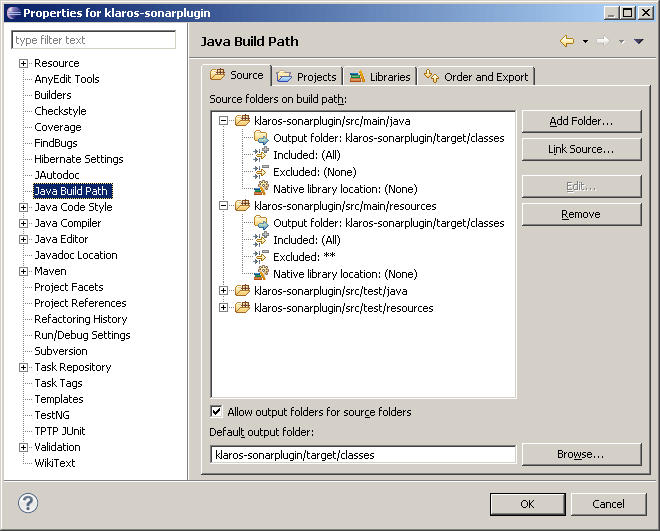This screenshot has width=660, height=531.
Task: Click the Browse... button
Action: [581, 454]
